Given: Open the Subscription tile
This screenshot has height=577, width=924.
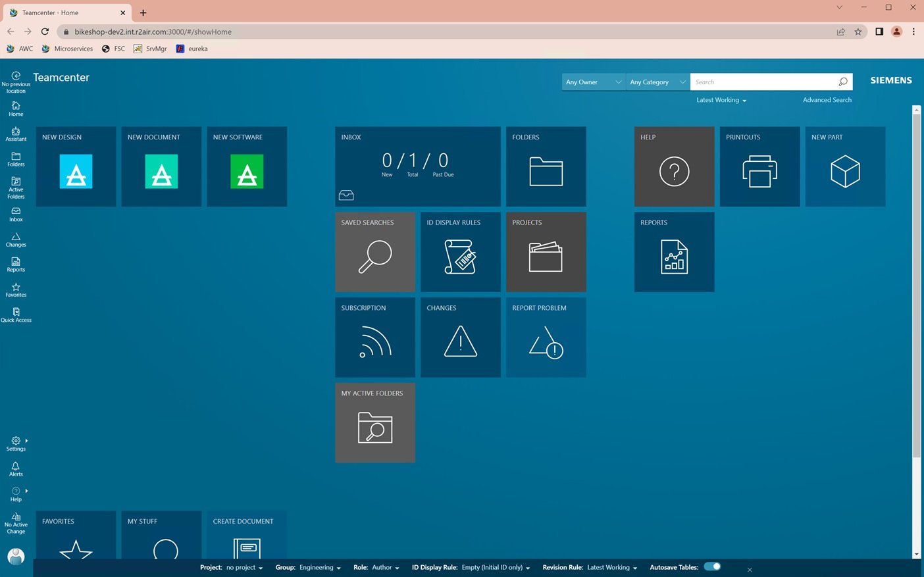Looking at the screenshot, I should click(x=374, y=337).
